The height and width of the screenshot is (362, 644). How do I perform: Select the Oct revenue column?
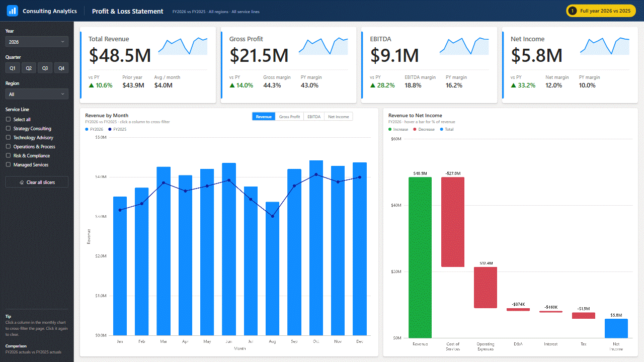pyautogui.click(x=316, y=248)
